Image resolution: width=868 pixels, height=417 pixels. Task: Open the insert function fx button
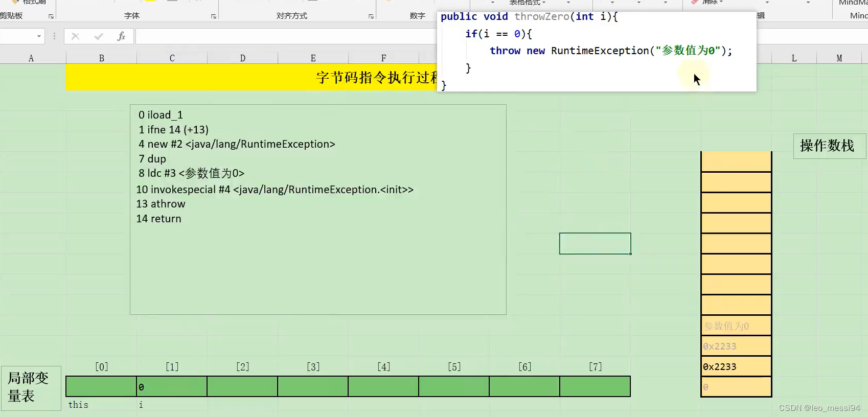click(121, 36)
